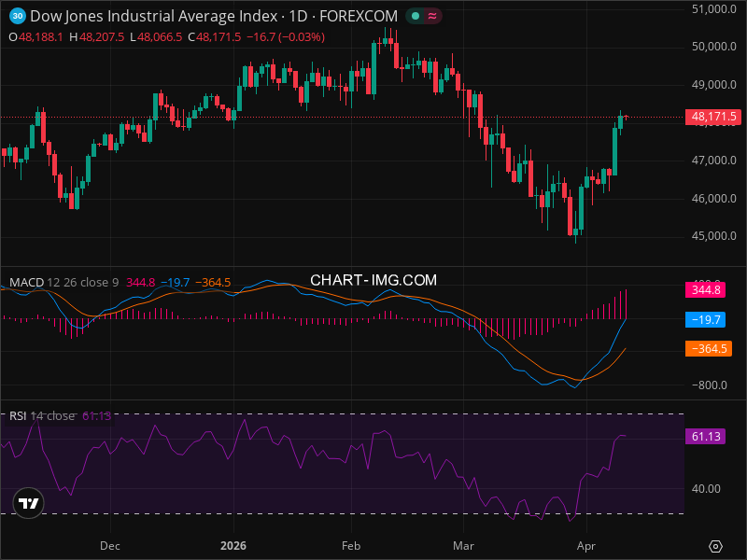
Task: Select Dow Jones Industrial Average Index title
Action: coord(154,16)
